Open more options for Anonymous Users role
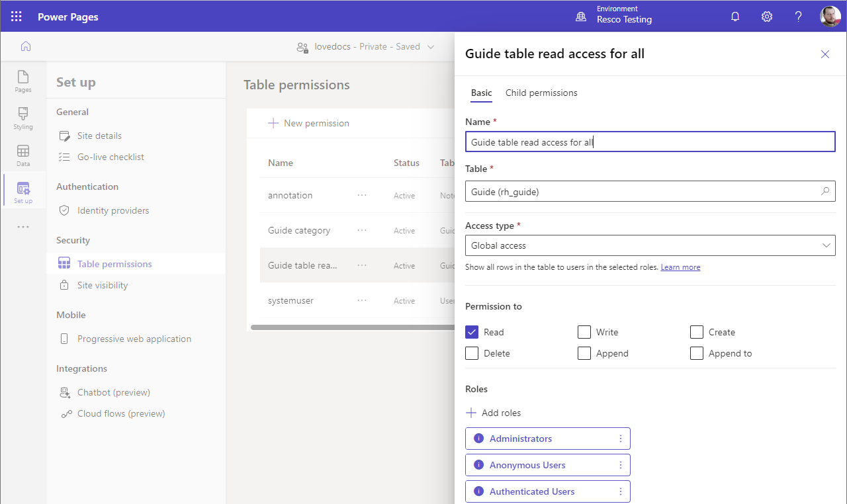The image size is (847, 504). point(620,465)
